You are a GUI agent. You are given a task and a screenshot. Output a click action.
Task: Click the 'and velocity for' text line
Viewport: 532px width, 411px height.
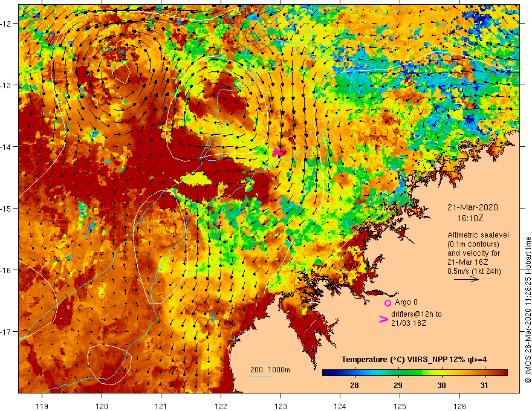click(x=473, y=253)
